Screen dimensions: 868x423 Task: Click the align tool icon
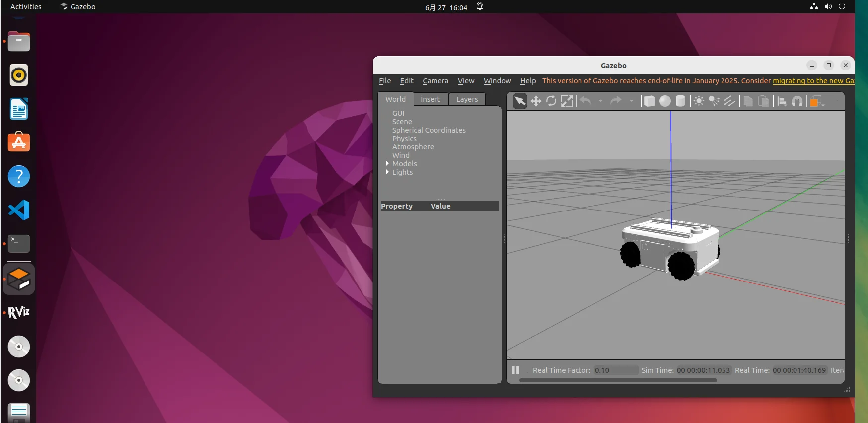pos(782,101)
